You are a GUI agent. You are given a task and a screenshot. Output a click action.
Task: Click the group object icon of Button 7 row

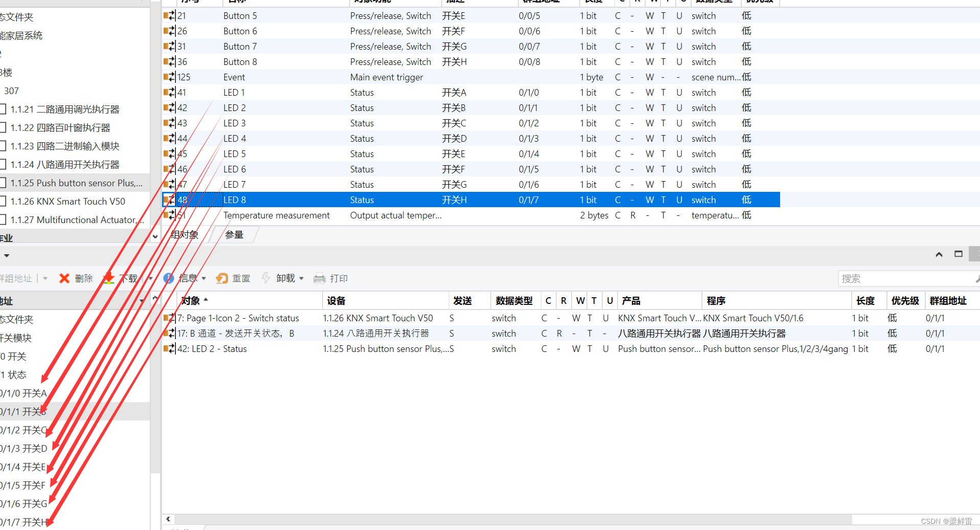169,47
